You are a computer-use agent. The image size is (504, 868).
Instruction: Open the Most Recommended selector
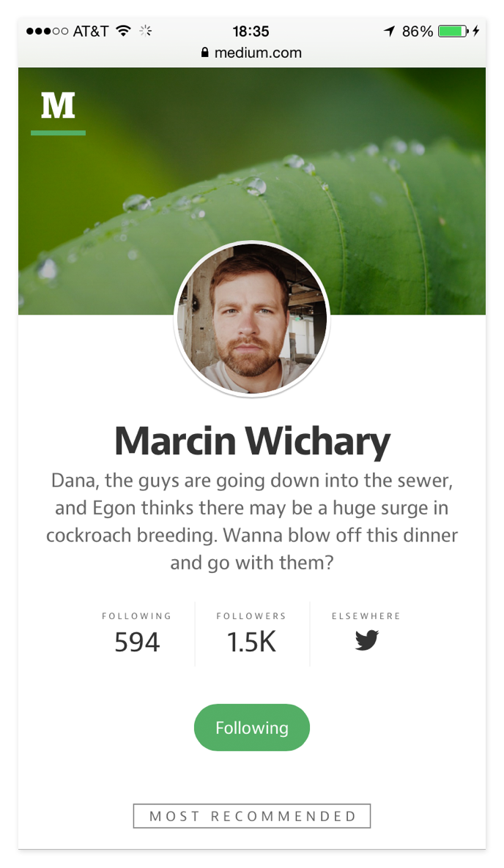[x=251, y=816]
